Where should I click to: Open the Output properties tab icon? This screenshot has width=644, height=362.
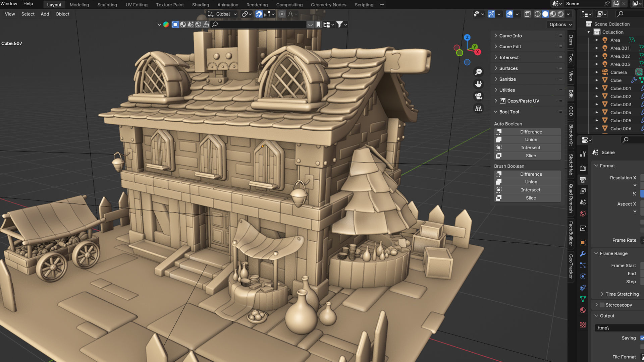(x=583, y=180)
